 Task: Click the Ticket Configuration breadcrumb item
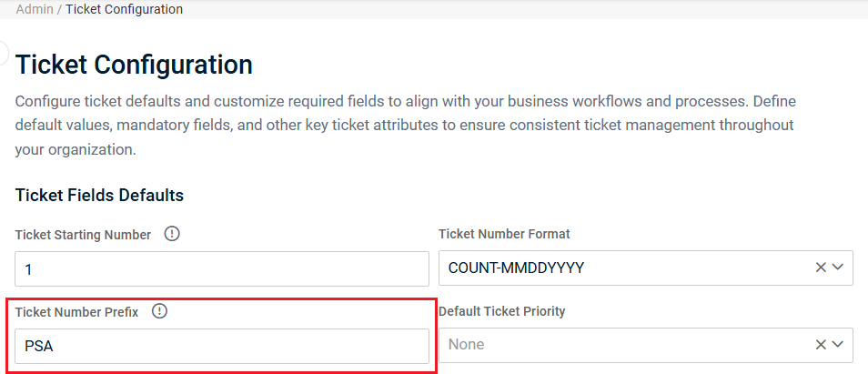pyautogui.click(x=124, y=10)
